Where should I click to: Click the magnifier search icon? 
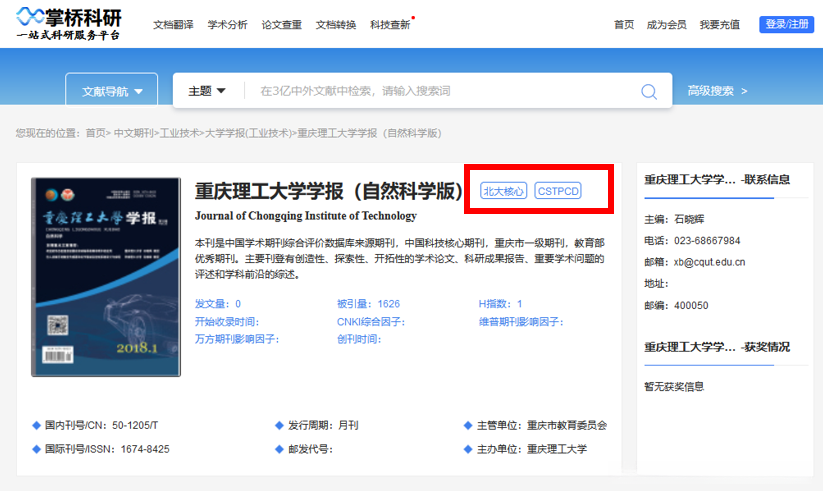click(x=649, y=91)
